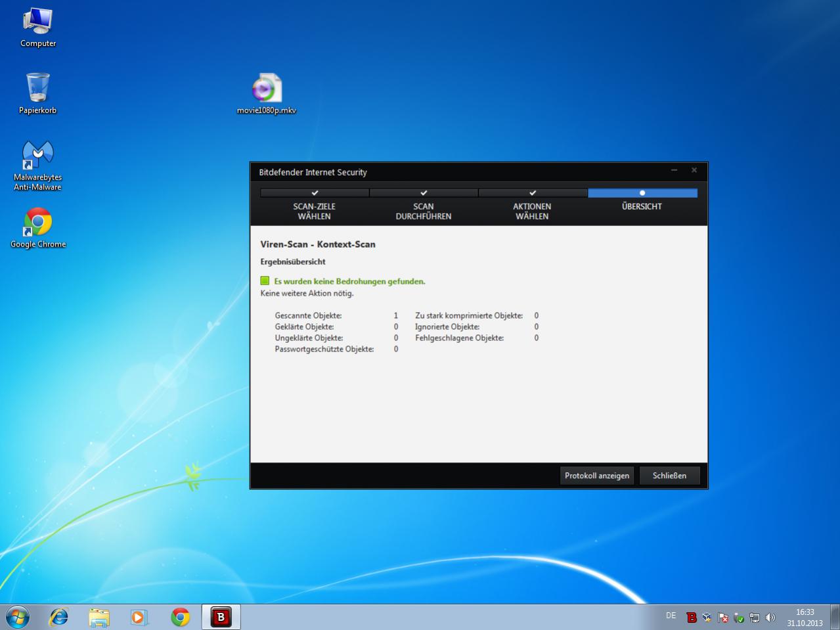Click 'Keine weitere Aktion nötig.' text
840x630 pixels.
pyautogui.click(x=307, y=293)
